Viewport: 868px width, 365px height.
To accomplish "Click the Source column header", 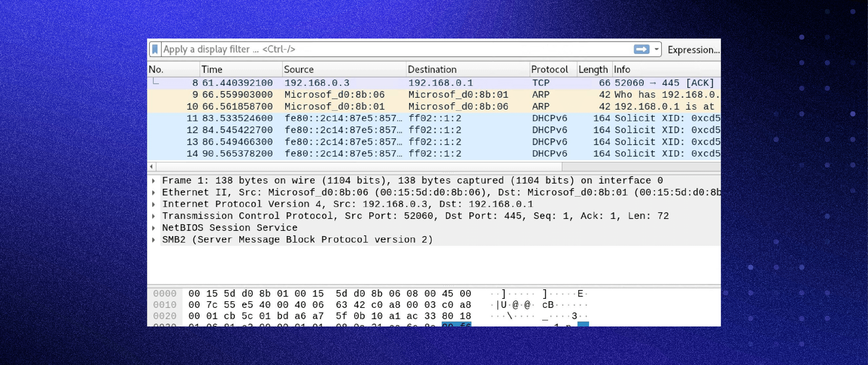I will [x=299, y=69].
